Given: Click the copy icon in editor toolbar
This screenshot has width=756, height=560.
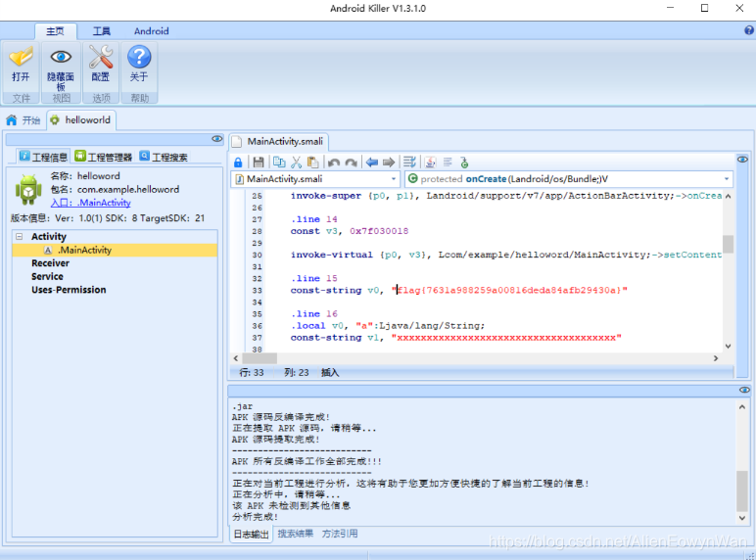Looking at the screenshot, I should point(279,163).
